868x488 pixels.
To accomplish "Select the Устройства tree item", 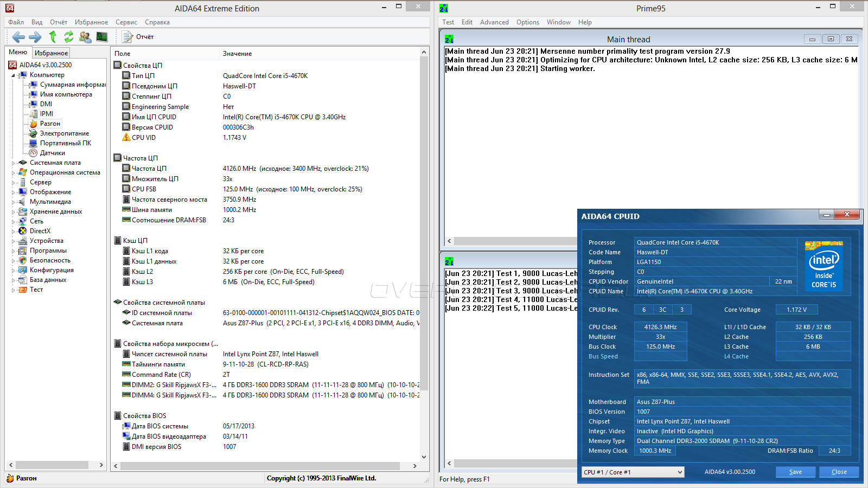I will coord(41,241).
